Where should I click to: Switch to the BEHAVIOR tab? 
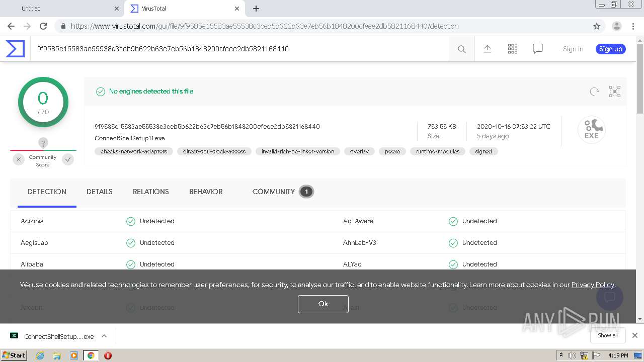click(x=206, y=192)
